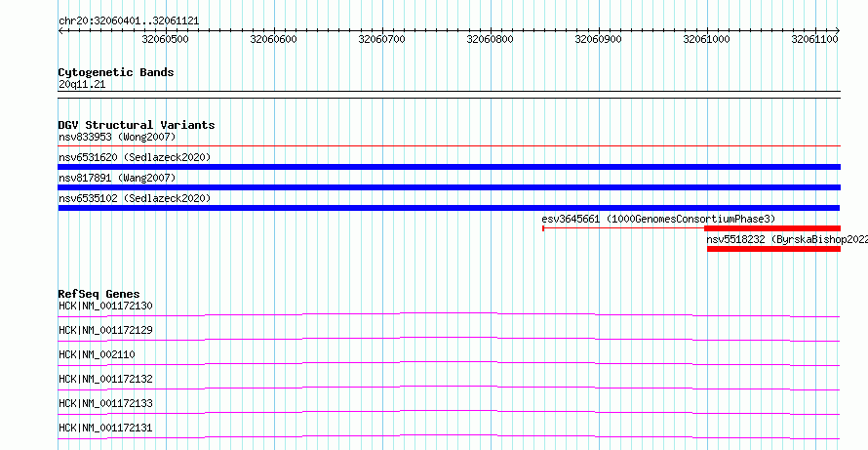Viewport: 868px width, 450px height.
Task: Click the Cytogenetic Bands track title
Action: tap(116, 72)
